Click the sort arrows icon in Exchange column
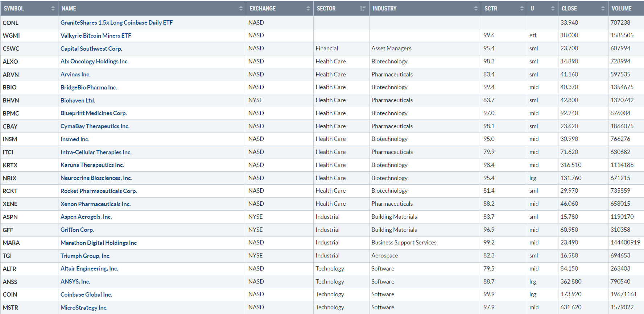 (308, 8)
